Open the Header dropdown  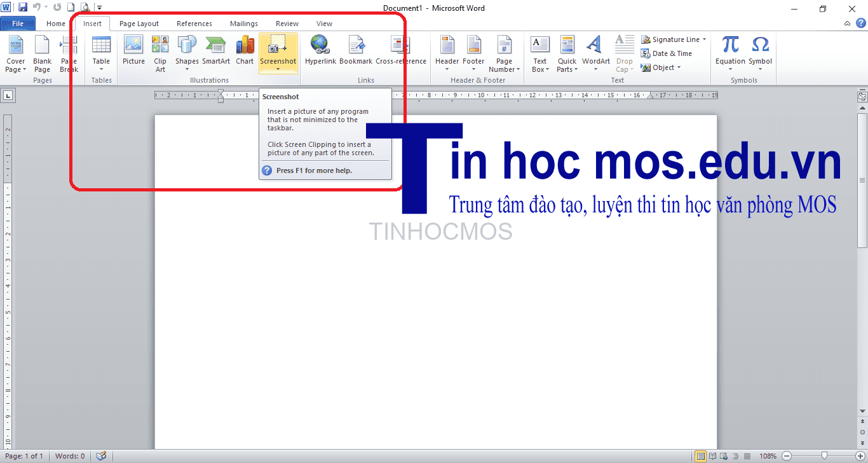447,54
